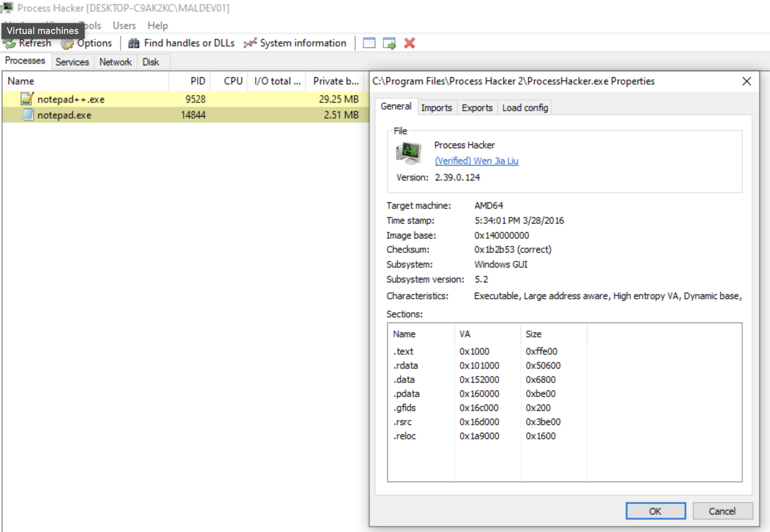
Task: Click the find window toolbar icon
Action: (369, 43)
